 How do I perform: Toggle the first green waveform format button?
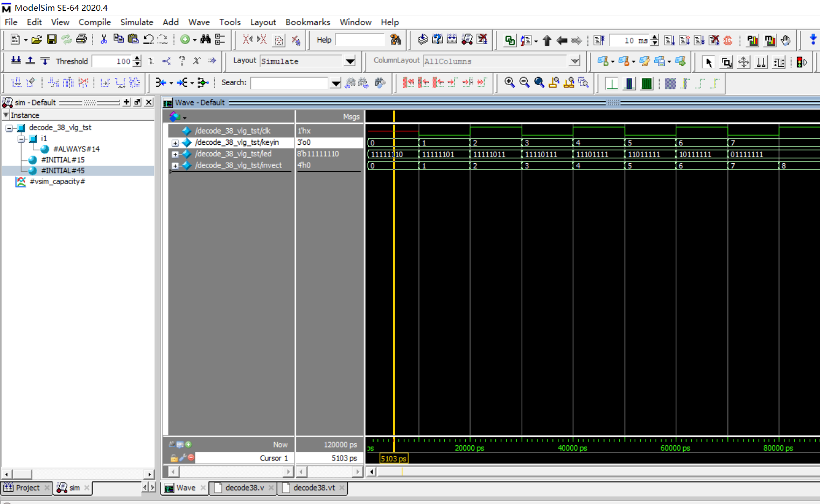(612, 83)
